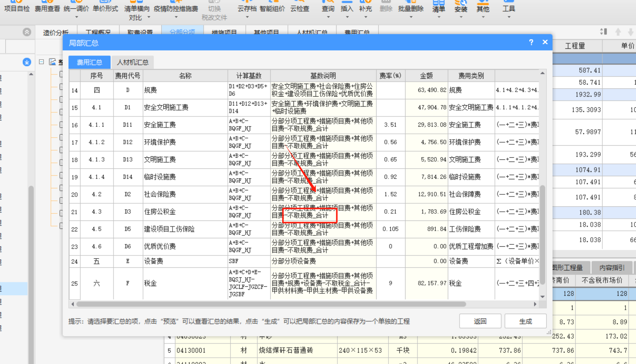The image size is (636, 364).
Task: Select the amount cell 82,157.97
Action: coord(427,283)
